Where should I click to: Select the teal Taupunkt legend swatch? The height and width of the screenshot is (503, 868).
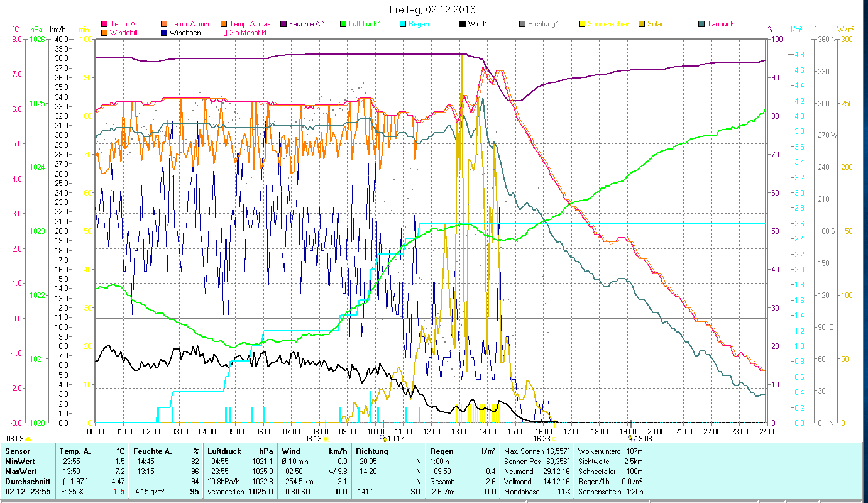pos(701,24)
